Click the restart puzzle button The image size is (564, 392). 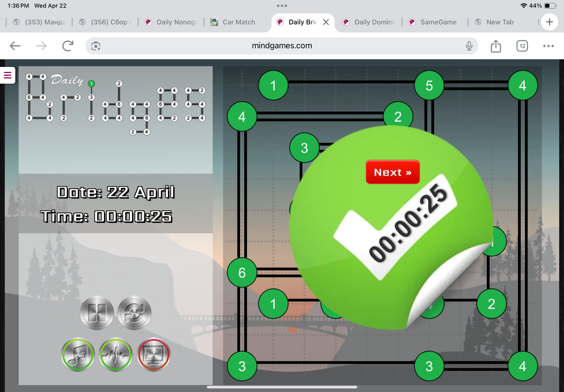[134, 313]
